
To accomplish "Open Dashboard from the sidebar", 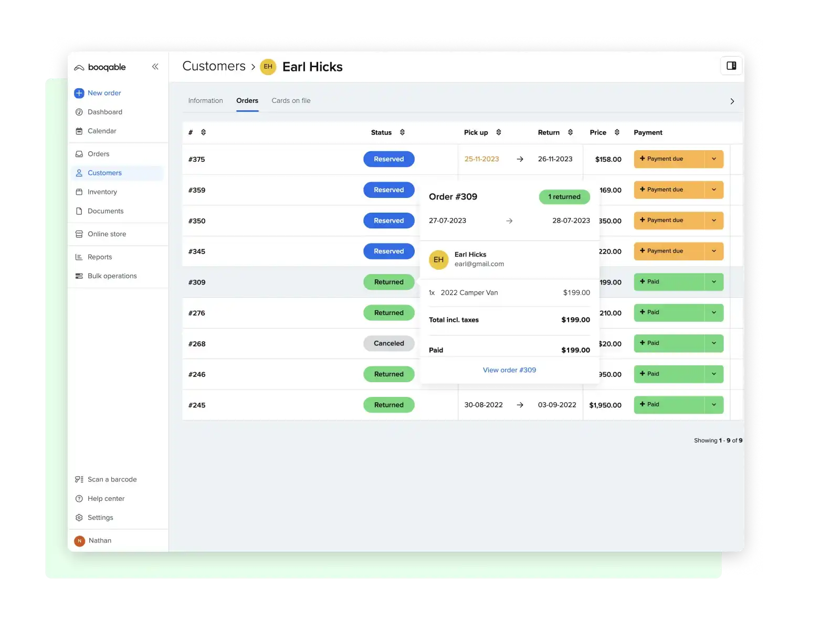I will pyautogui.click(x=104, y=112).
